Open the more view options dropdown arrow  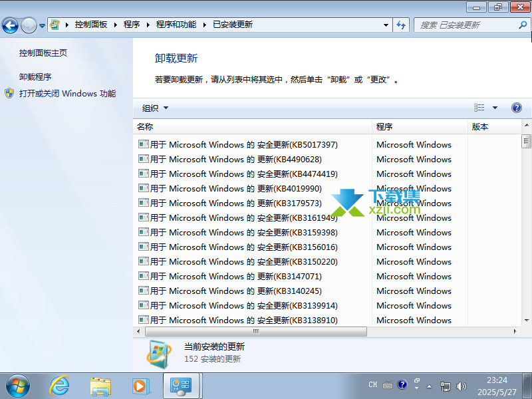(495, 108)
